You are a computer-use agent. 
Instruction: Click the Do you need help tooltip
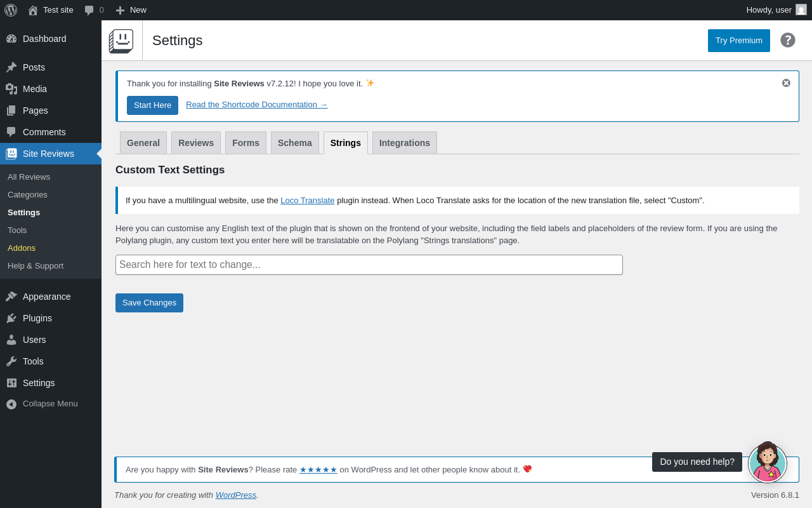(697, 462)
